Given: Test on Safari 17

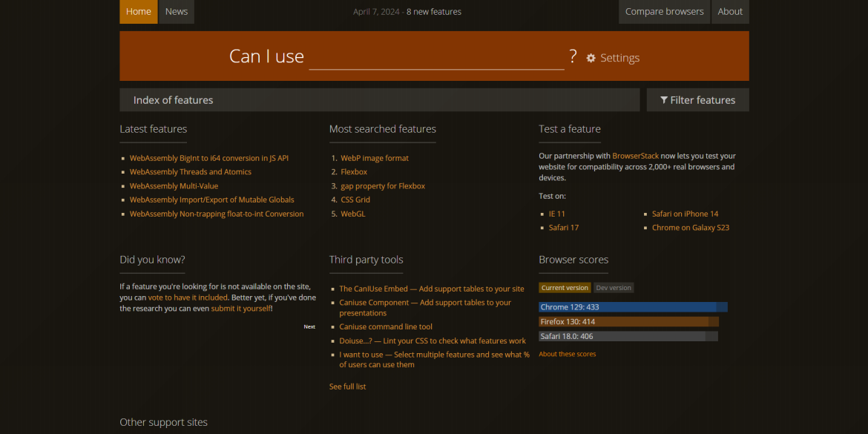Looking at the screenshot, I should 564,228.
